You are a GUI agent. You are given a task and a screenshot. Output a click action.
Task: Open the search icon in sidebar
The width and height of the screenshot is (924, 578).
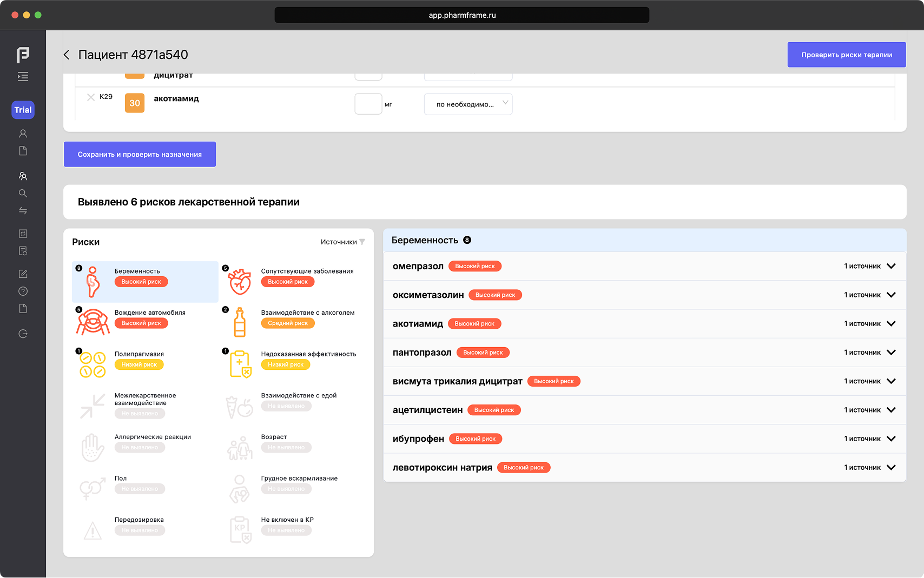(x=23, y=194)
